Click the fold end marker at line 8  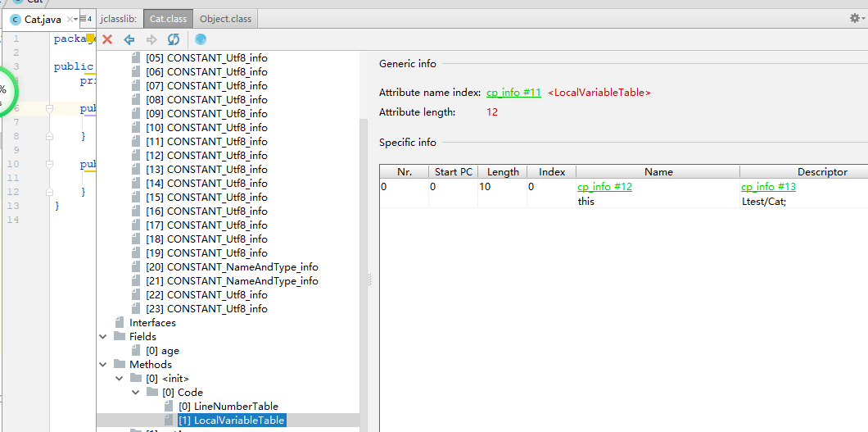coord(49,136)
